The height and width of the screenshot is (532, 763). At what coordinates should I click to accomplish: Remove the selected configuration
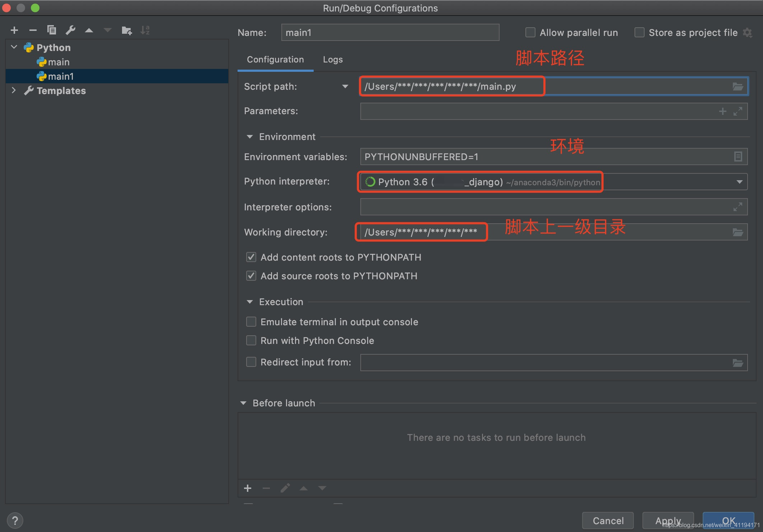tap(33, 30)
